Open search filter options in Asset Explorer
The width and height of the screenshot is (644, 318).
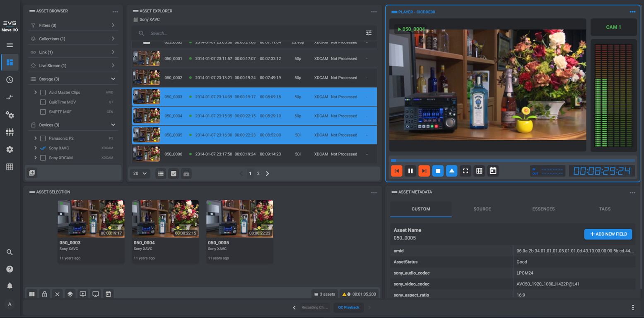[369, 33]
